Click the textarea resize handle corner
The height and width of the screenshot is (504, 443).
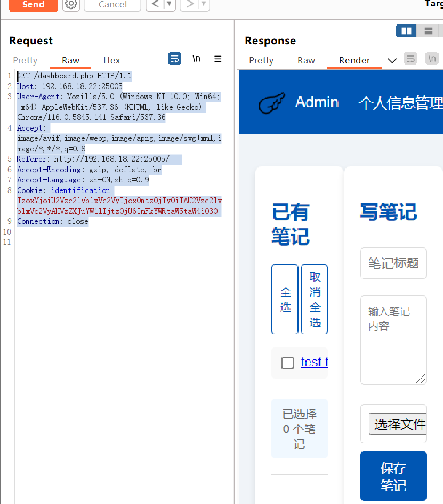421,379
